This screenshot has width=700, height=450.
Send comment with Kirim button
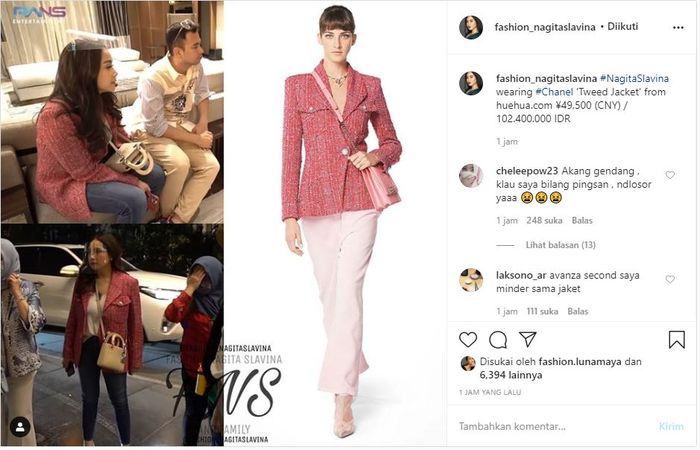click(x=671, y=426)
